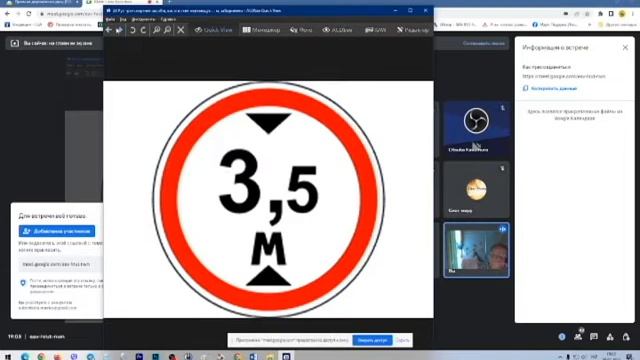Open the Файл menu in ACDSee
This screenshot has height=360, width=640.
[x=110, y=19]
